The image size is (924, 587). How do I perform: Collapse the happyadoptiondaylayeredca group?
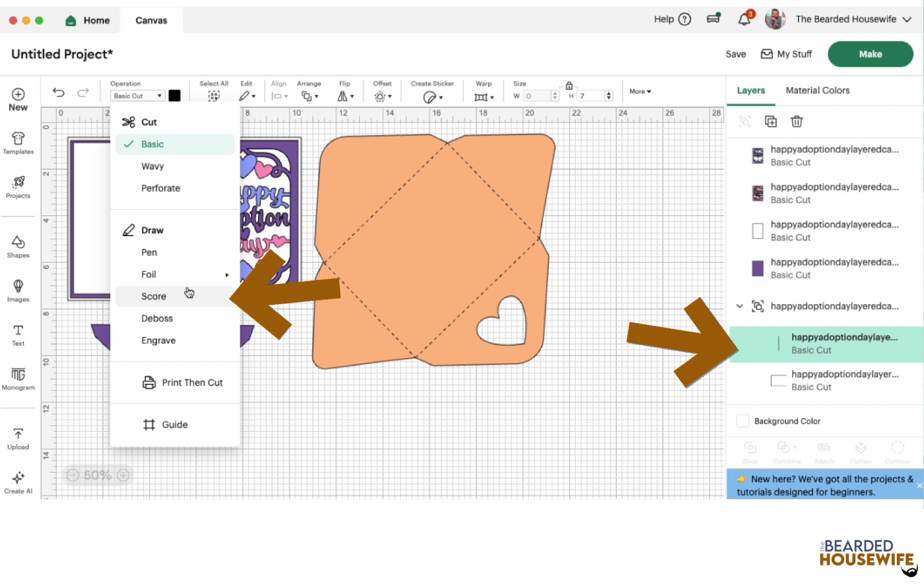click(x=739, y=306)
